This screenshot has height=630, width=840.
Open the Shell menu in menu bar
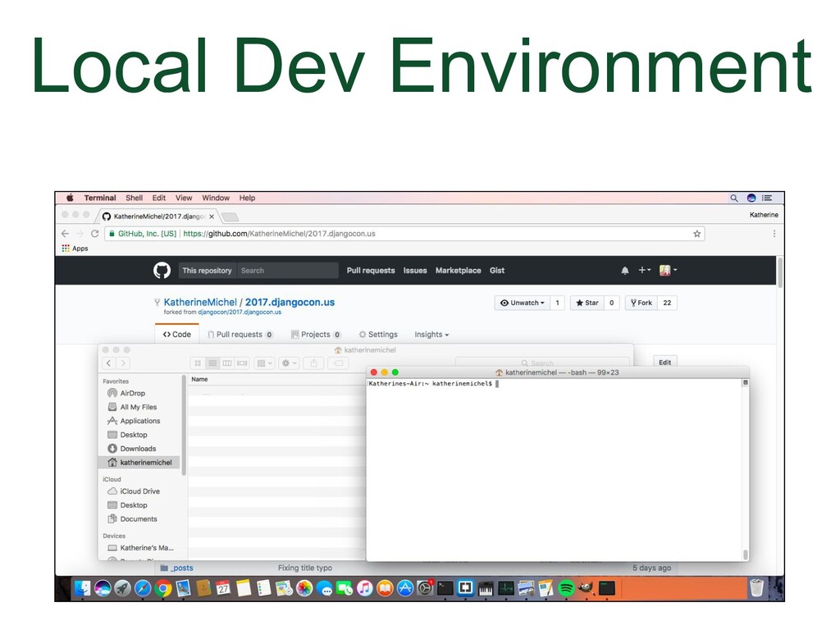click(134, 198)
